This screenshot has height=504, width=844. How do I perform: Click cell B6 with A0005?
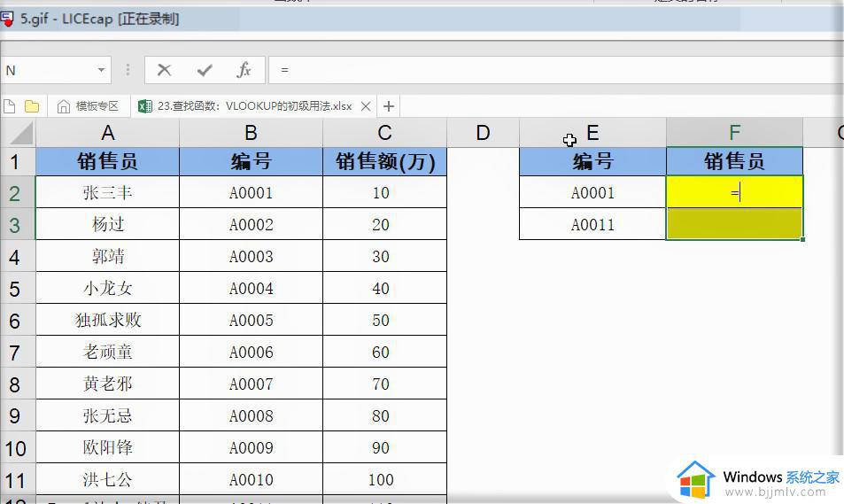[251, 321]
